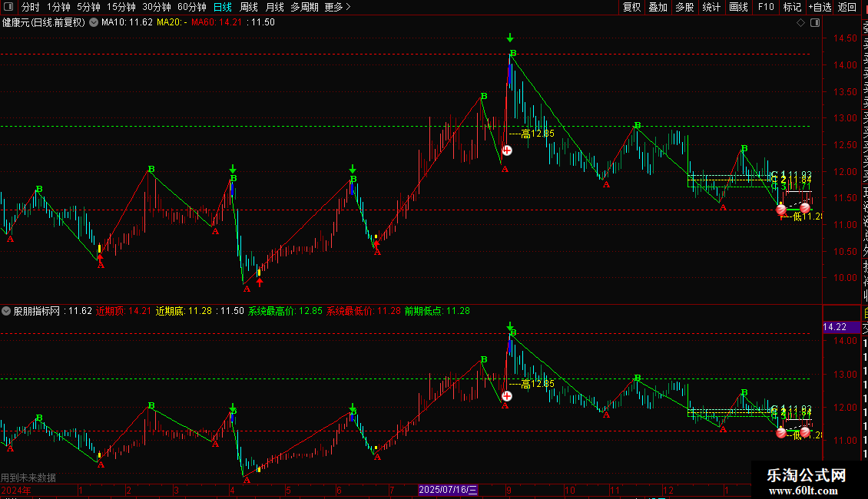868x499 pixels.
Task: Click the 健康元(日线.前复权) chart title
Action: coord(44,23)
